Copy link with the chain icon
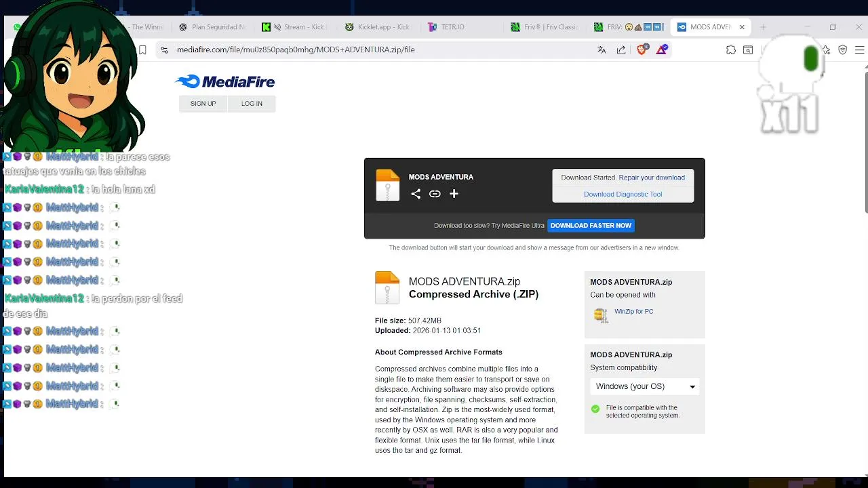 pyautogui.click(x=435, y=194)
